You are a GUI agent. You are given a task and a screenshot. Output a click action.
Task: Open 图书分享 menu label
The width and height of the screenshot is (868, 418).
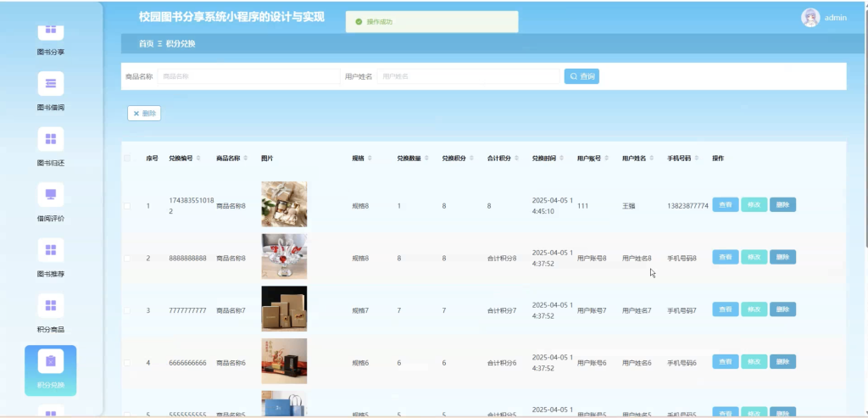[x=50, y=52]
